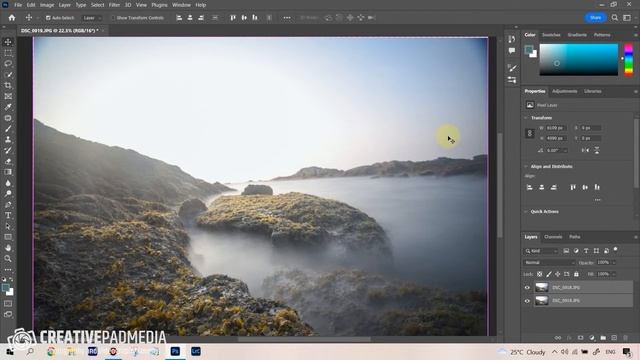This screenshot has height=360, width=640.
Task: Select the Pen tool
Action: pyautogui.click(x=8, y=204)
